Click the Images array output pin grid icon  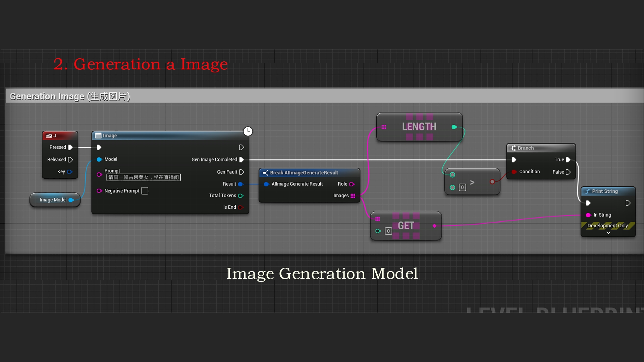coord(353,196)
